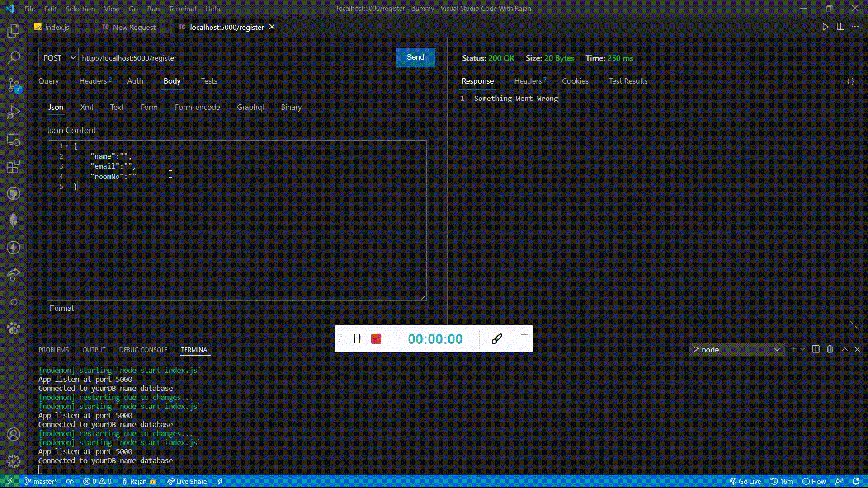
Task: Click Live Share in the status bar
Action: click(x=187, y=481)
